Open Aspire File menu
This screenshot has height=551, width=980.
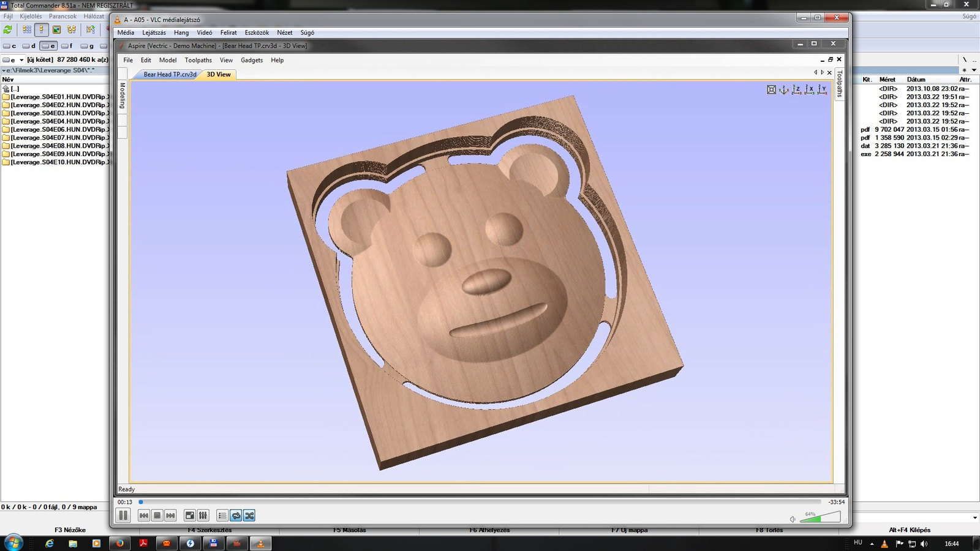pyautogui.click(x=128, y=60)
